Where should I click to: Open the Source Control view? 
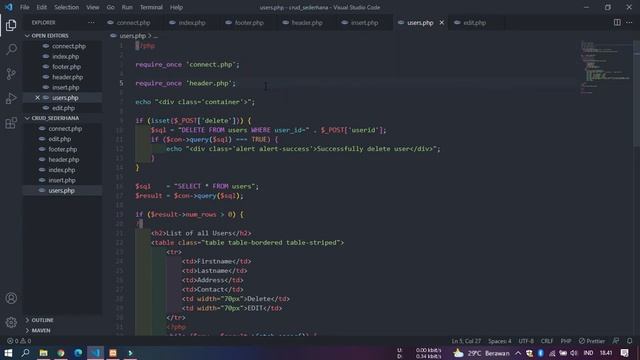coord(11,74)
